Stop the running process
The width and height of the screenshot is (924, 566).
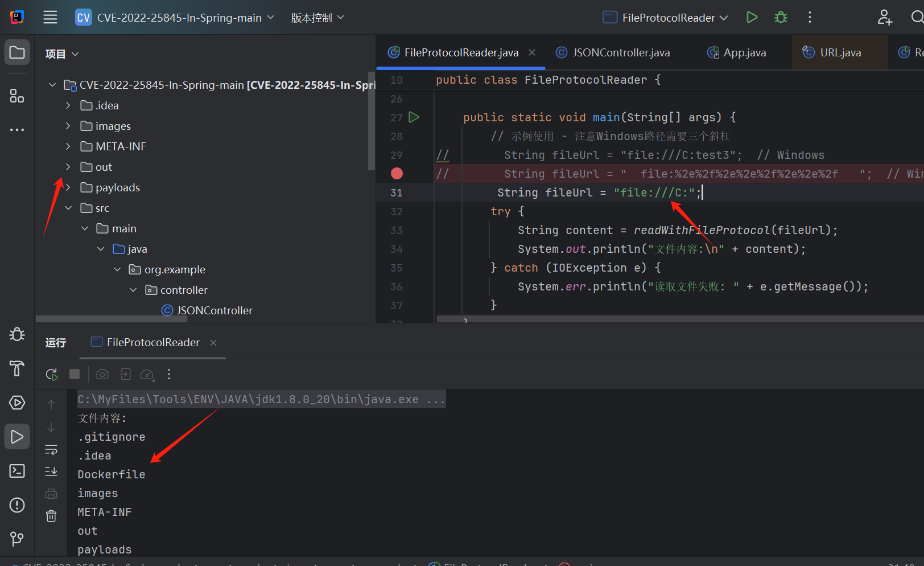(x=75, y=374)
